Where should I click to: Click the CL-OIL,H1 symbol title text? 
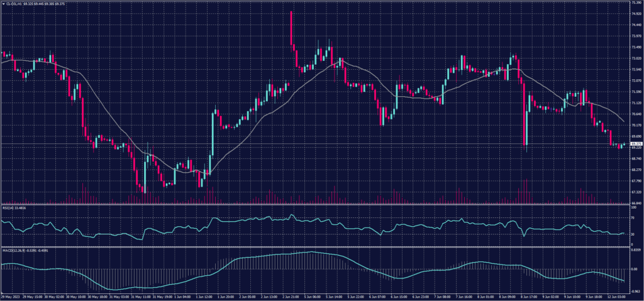14,4
